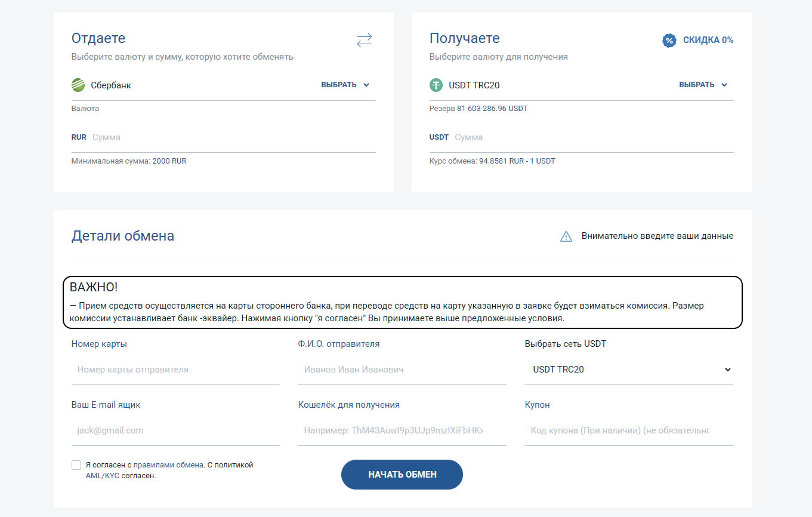The image size is (812, 517).
Task: Click the discount percent badge icon
Action: click(x=669, y=40)
